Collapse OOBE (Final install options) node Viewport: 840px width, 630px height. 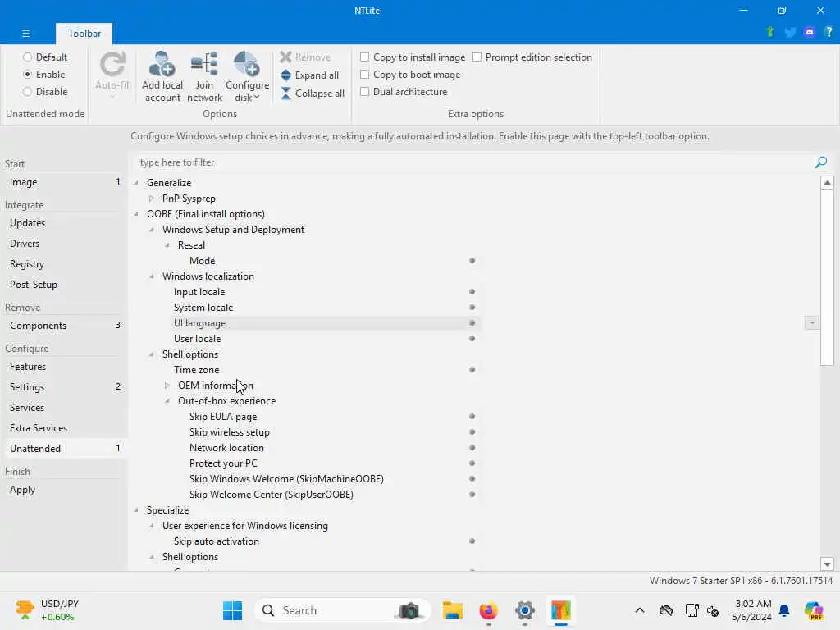coord(136,214)
